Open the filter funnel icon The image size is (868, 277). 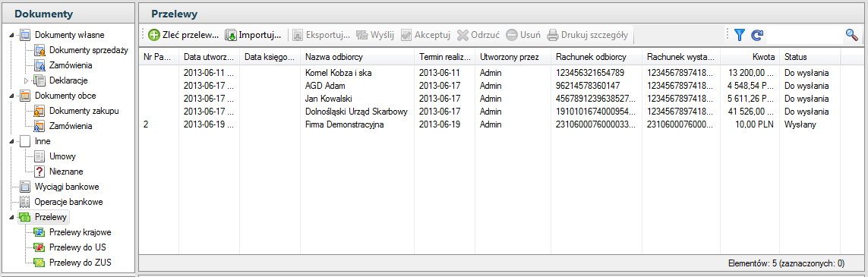pyautogui.click(x=740, y=35)
